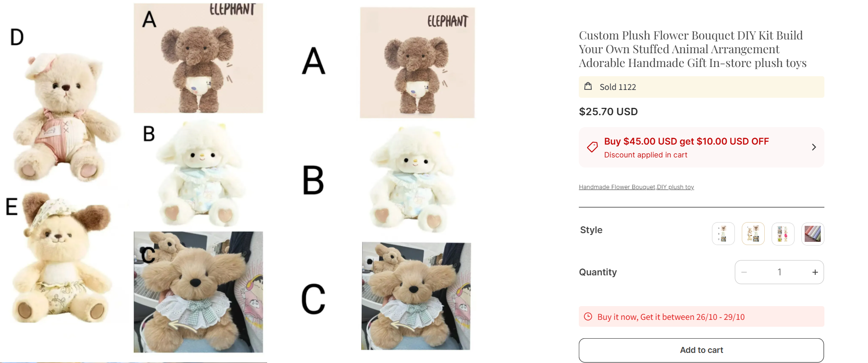
Task: Open the Buy $45.00 get $10.00 OFF banner
Action: tap(701, 147)
